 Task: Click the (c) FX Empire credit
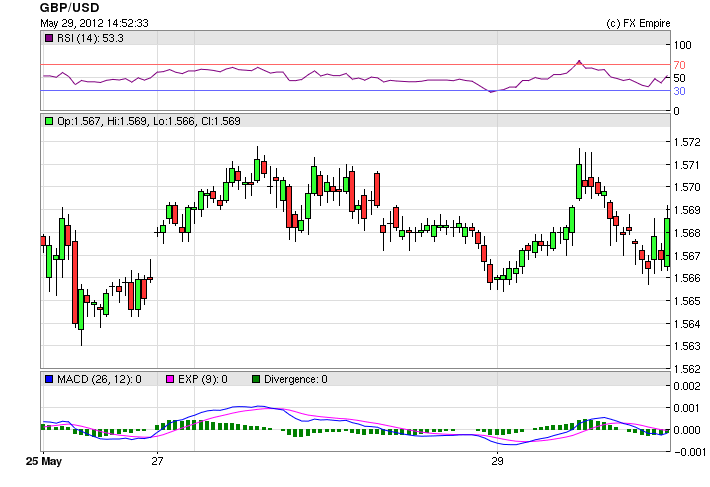[x=638, y=23]
